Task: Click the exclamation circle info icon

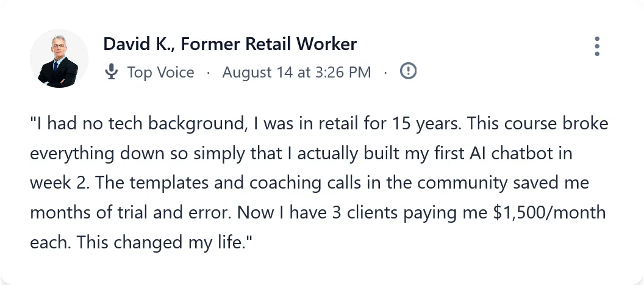Action: pos(408,71)
